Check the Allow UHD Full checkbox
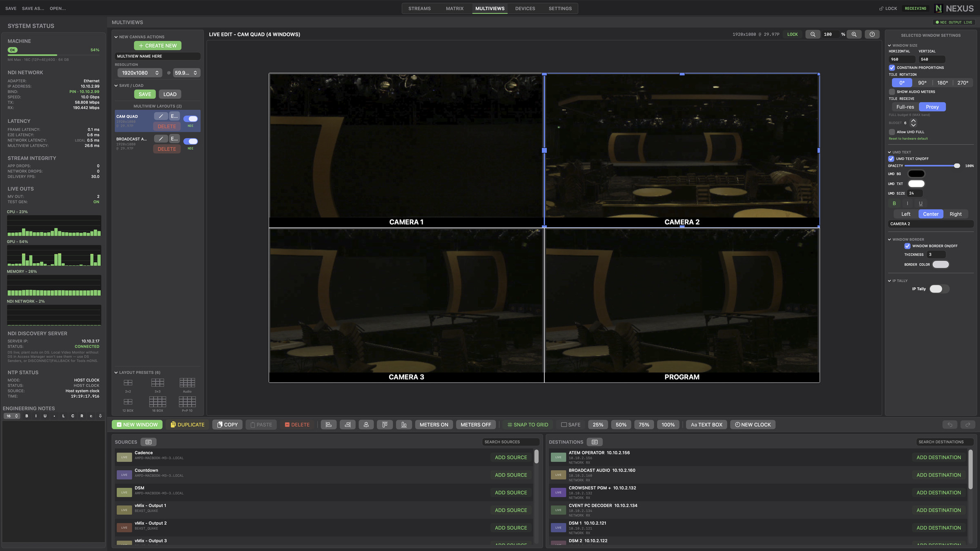 892,132
